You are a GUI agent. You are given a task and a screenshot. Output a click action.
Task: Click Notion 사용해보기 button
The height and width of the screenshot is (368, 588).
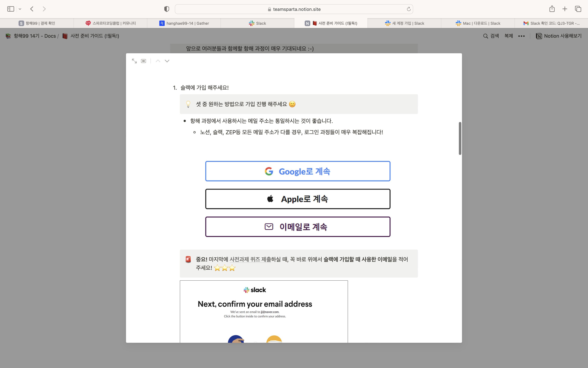(559, 36)
